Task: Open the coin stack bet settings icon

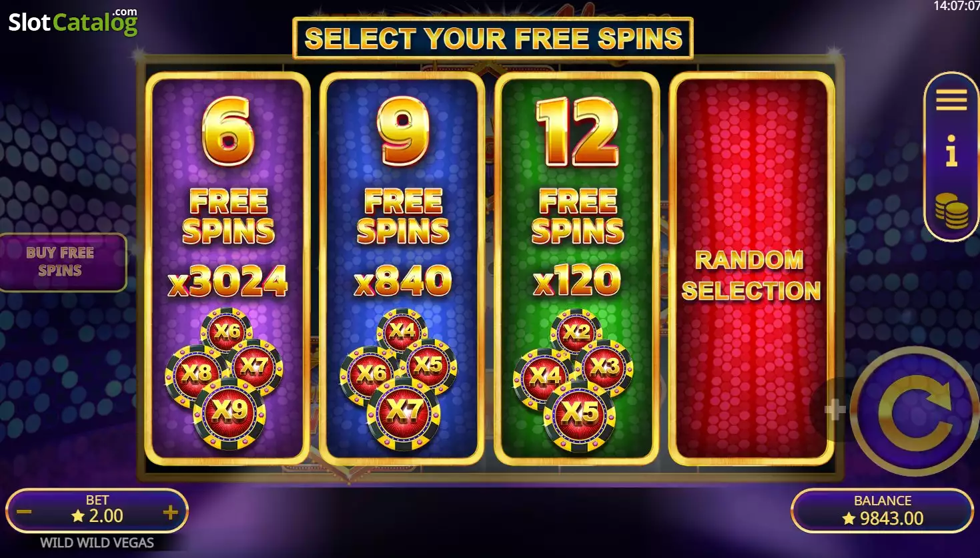Action: pyautogui.click(x=951, y=211)
